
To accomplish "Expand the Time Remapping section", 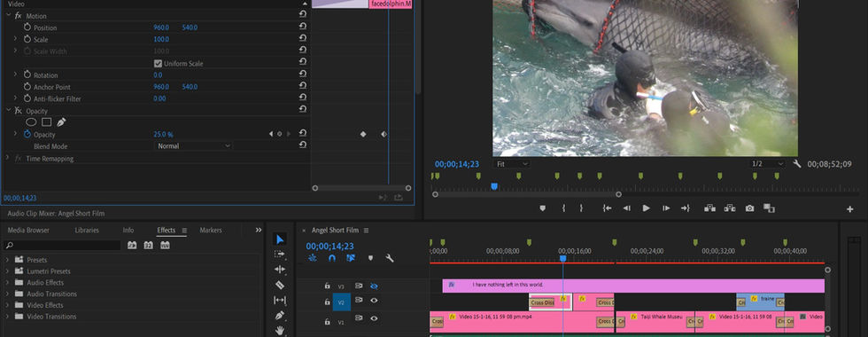I will 8,158.
